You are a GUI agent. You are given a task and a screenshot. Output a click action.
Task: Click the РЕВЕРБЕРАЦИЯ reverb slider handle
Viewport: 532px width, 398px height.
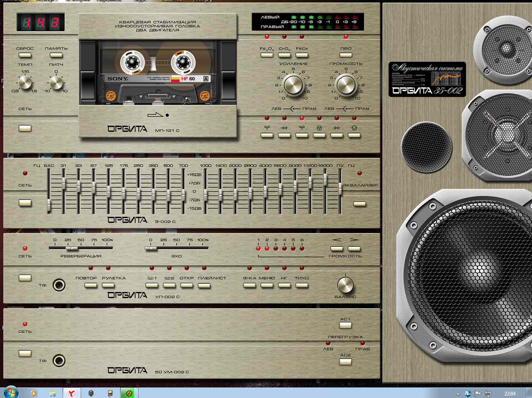(72, 248)
